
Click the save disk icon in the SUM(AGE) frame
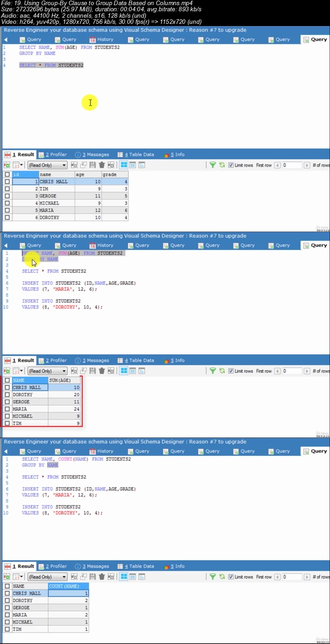click(92, 371)
